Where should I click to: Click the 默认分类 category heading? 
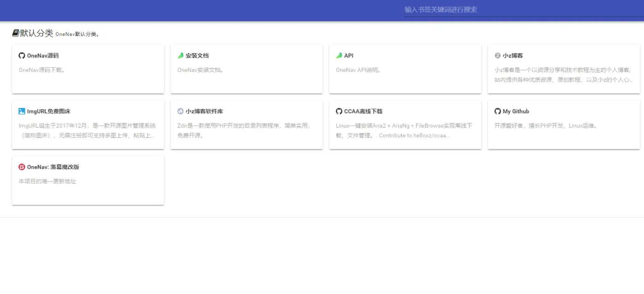[36, 33]
